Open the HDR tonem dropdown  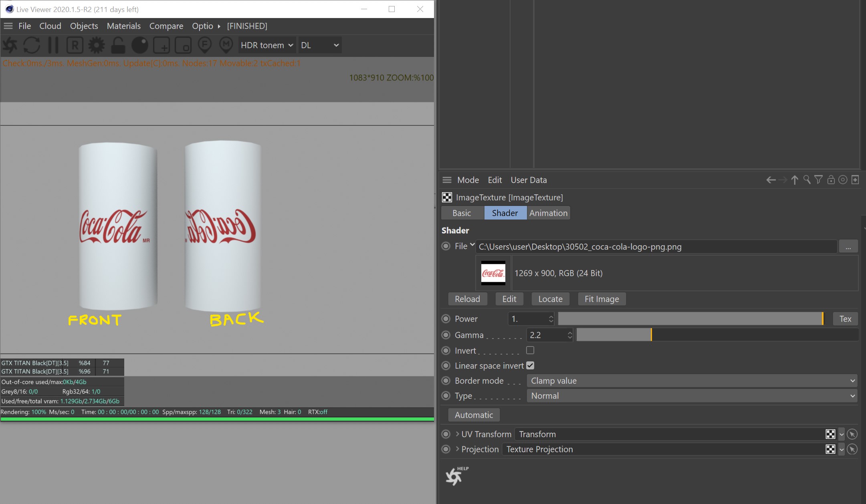[267, 45]
